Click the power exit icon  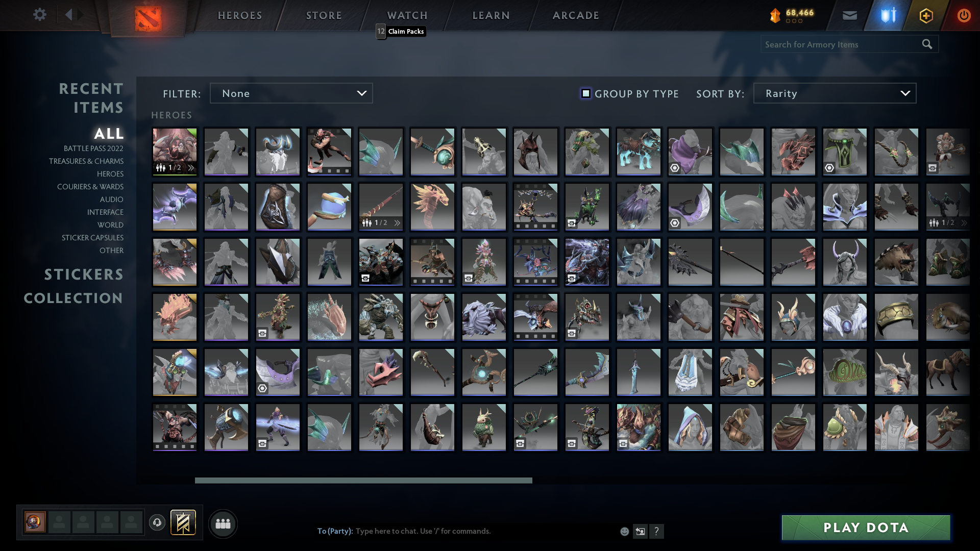(x=964, y=15)
